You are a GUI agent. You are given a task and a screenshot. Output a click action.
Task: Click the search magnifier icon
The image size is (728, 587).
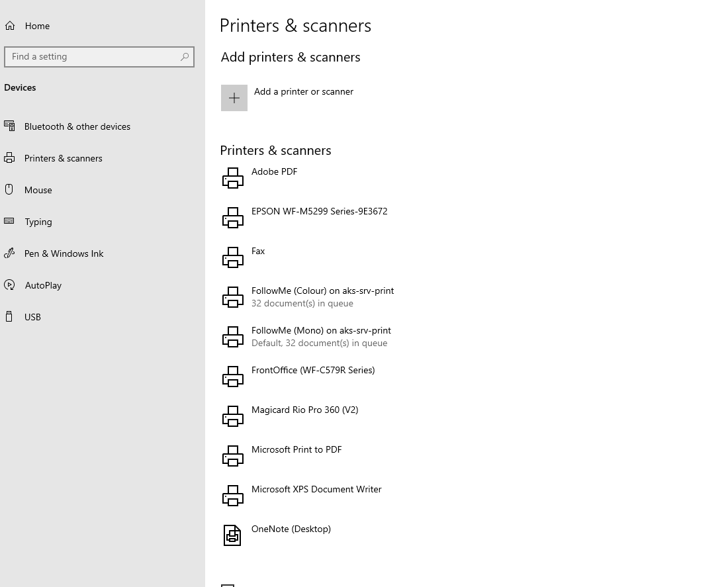(185, 57)
